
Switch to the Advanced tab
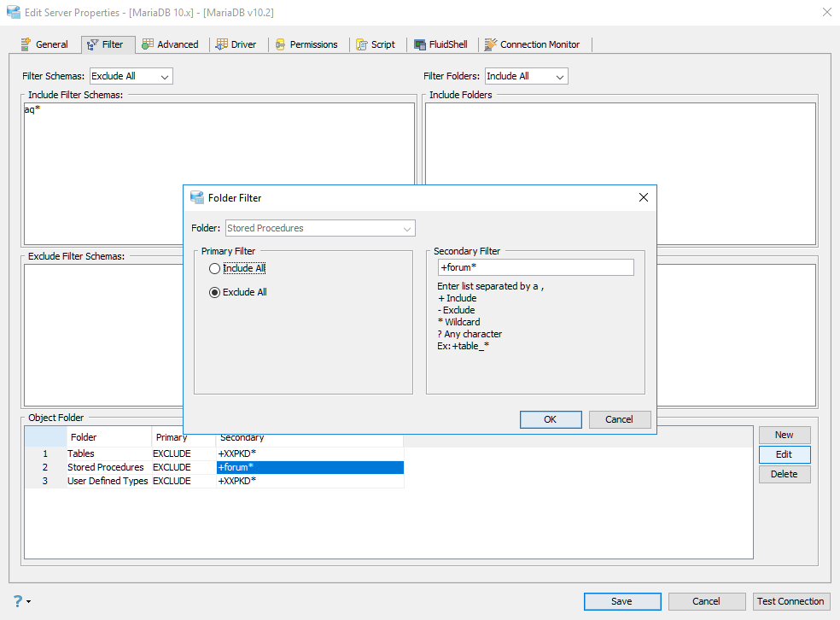[x=171, y=44]
